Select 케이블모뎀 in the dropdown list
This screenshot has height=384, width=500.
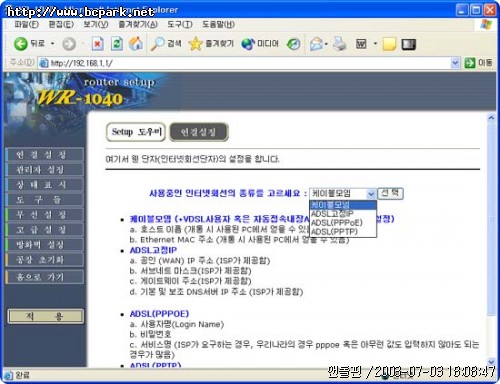[343, 205]
